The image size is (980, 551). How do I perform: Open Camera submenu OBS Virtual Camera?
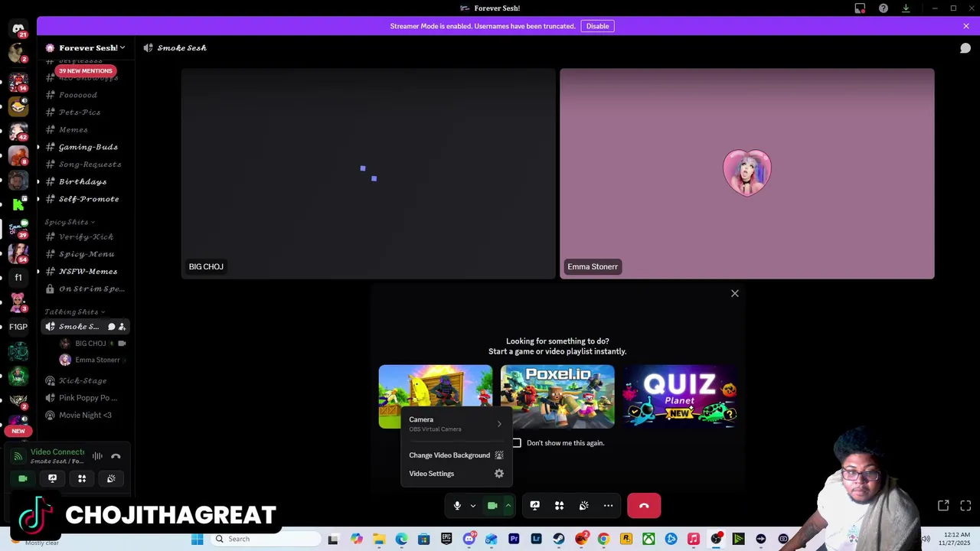(456, 424)
